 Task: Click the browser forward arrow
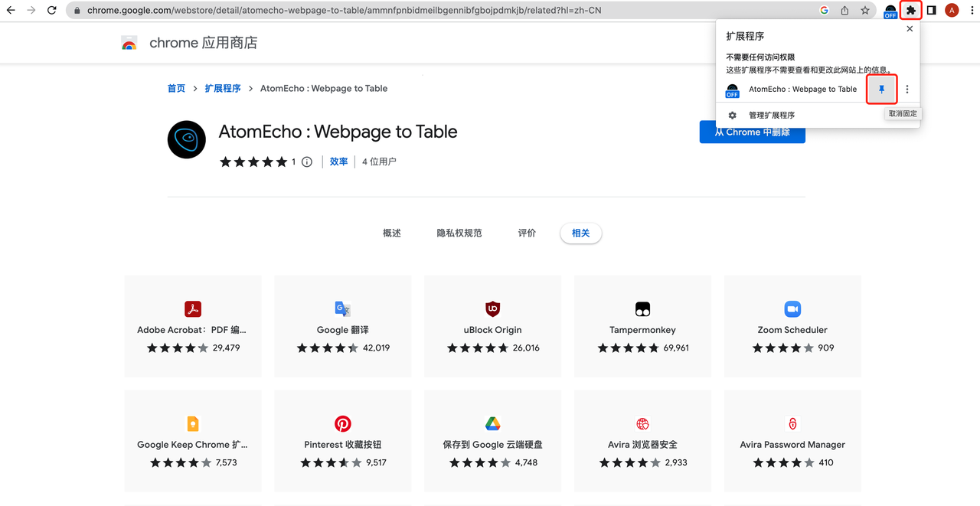point(31,11)
